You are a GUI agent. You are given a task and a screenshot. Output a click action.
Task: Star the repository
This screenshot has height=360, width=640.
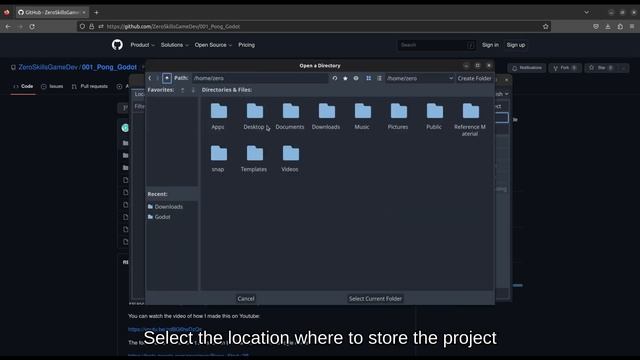tap(601, 68)
